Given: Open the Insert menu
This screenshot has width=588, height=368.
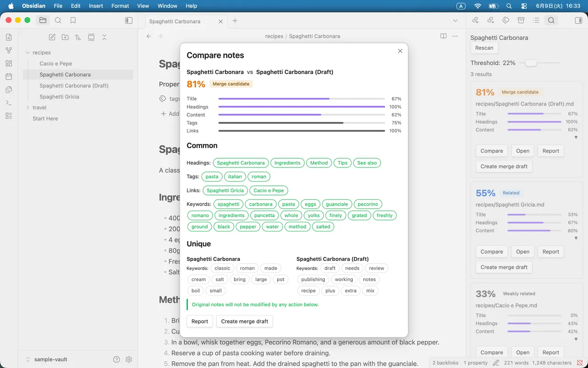Looking at the screenshot, I should pyautogui.click(x=96, y=6).
